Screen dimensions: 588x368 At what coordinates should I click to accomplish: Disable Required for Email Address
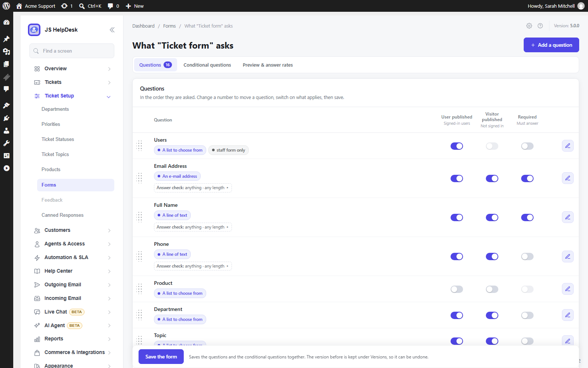pyautogui.click(x=527, y=178)
